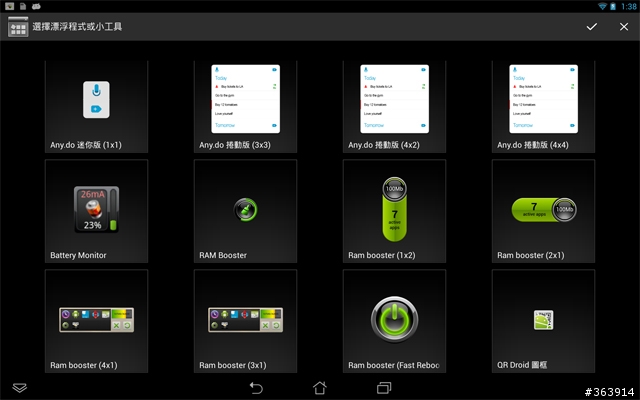Select the Ram booster Fast Reboot power icon
640x400 pixels.
(394, 319)
